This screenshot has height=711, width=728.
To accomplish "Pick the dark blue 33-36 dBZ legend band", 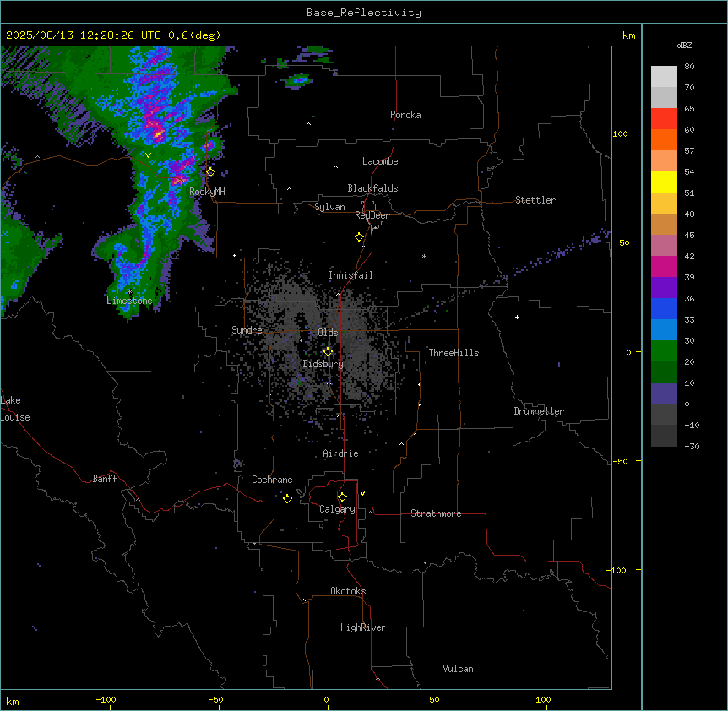I will coord(664,308).
